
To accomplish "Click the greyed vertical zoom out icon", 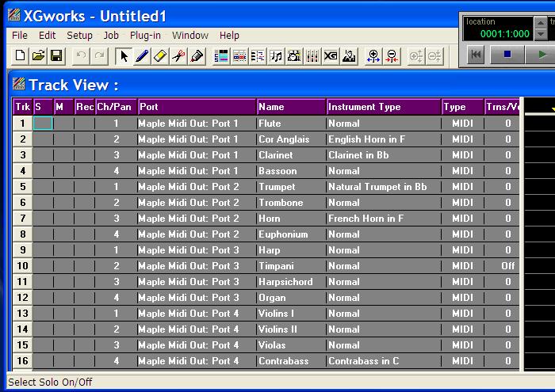I will [x=434, y=56].
